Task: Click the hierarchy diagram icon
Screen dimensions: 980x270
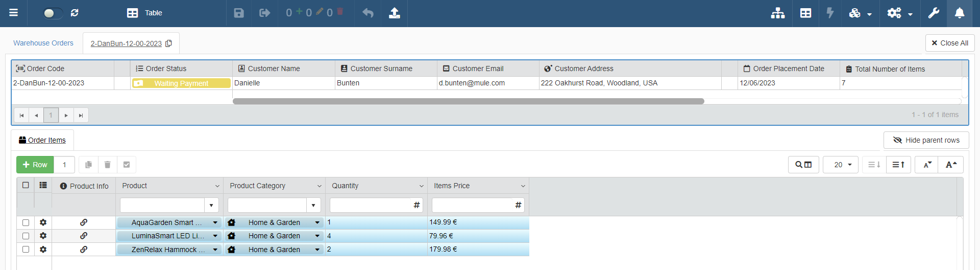Action: coord(777,13)
